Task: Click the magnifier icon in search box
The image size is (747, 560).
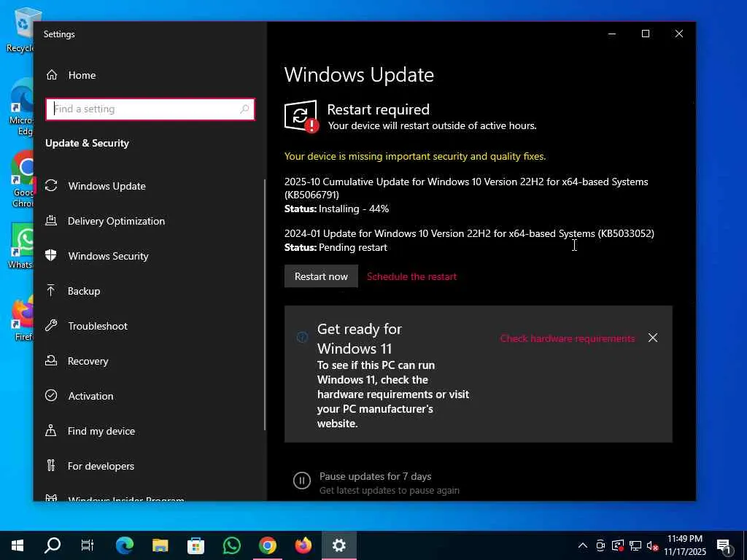Action: (x=244, y=109)
